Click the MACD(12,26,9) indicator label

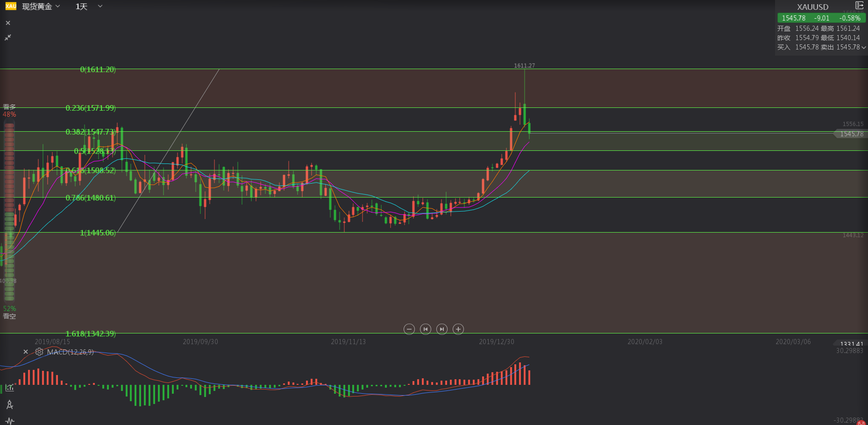tap(70, 352)
